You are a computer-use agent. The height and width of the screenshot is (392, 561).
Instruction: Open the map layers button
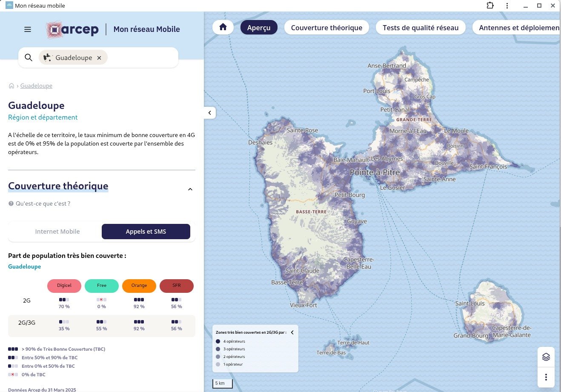point(546,357)
